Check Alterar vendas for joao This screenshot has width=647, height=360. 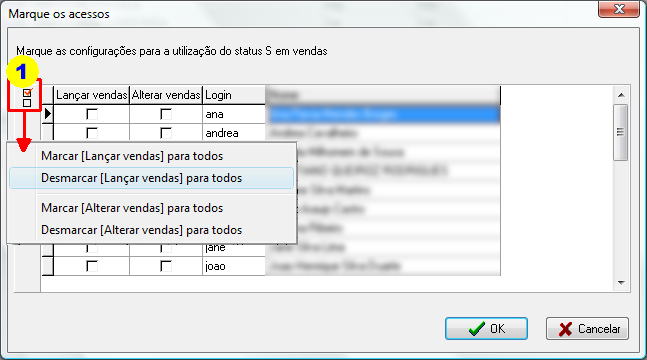pyautogui.click(x=165, y=266)
